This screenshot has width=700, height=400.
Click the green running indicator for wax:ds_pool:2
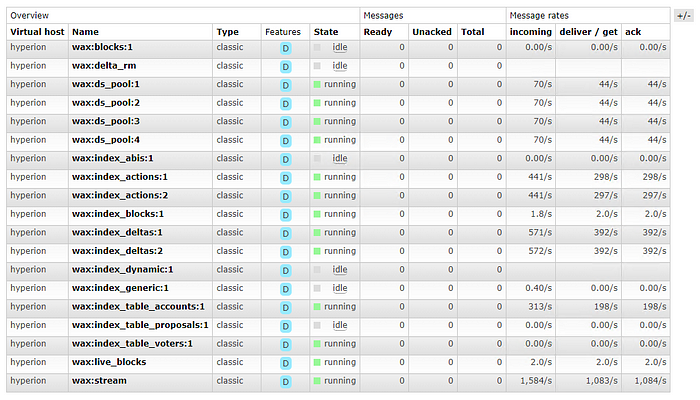pyautogui.click(x=317, y=103)
